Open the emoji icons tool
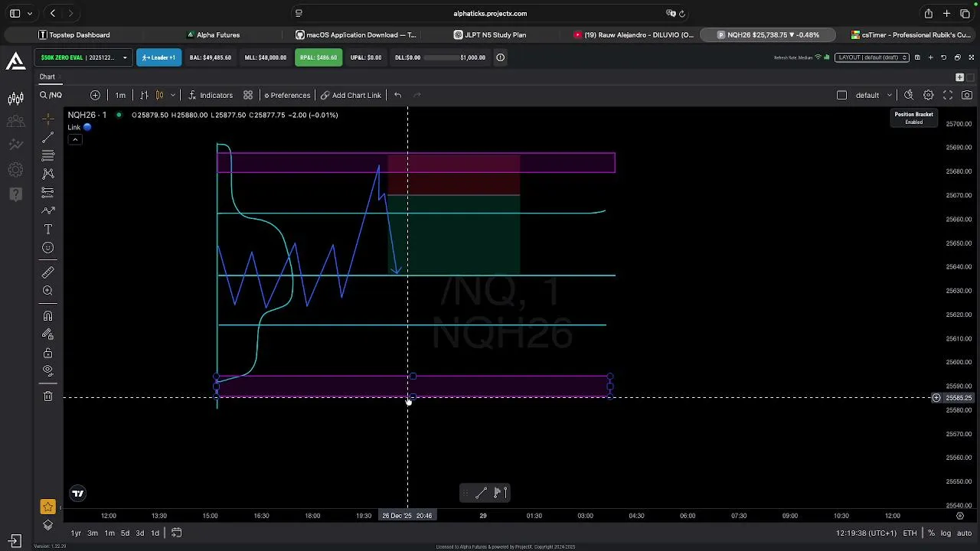Image resolution: width=980 pixels, height=551 pixels. click(47, 248)
